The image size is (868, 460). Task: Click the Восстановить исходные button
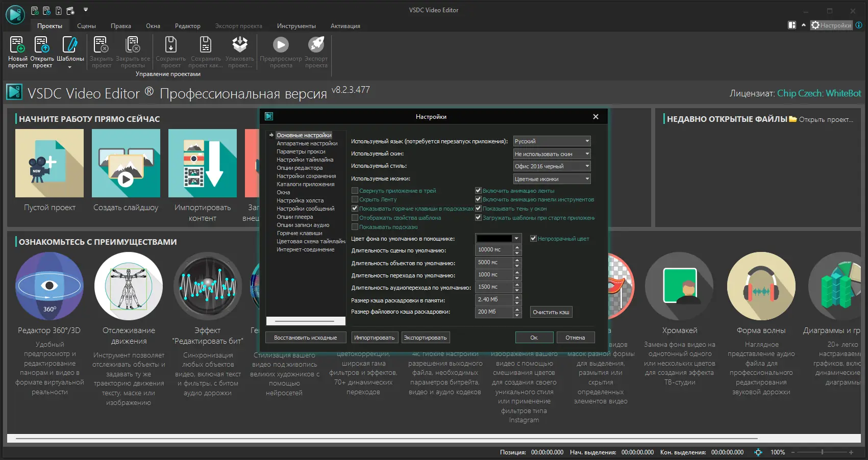(x=305, y=338)
